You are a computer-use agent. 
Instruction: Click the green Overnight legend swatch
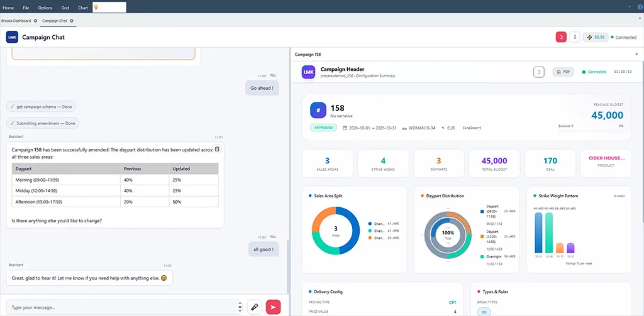482,256
